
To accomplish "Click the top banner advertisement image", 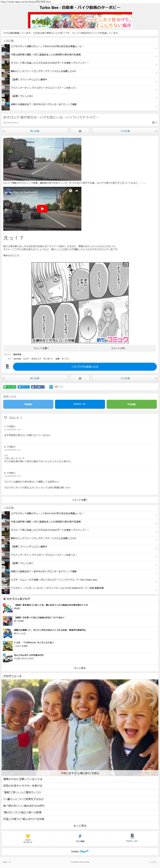I will 80,20.
